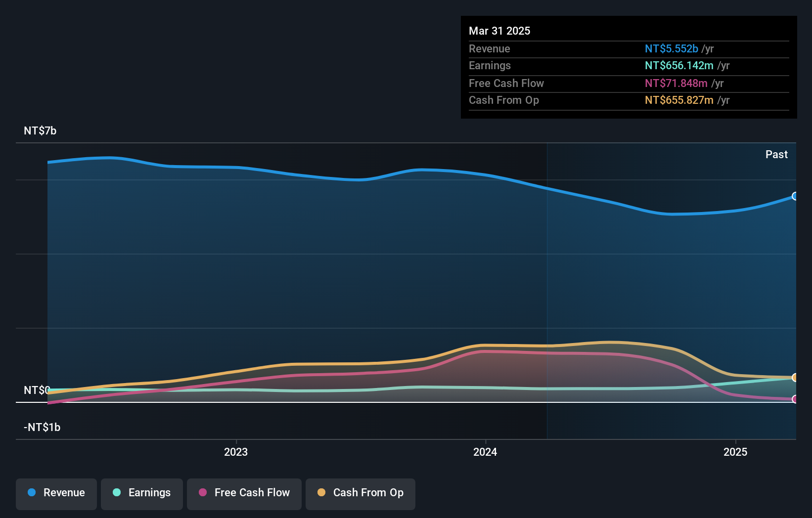Screen dimensions: 812x518
Task: Click the 2024 x-axis label
Action: pyautogui.click(x=485, y=452)
